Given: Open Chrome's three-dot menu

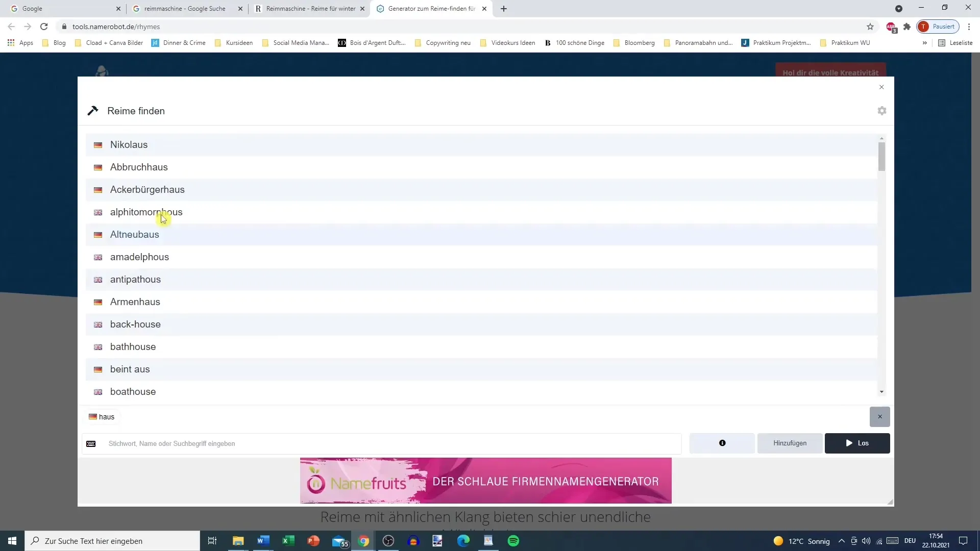Looking at the screenshot, I should pyautogui.click(x=969, y=27).
